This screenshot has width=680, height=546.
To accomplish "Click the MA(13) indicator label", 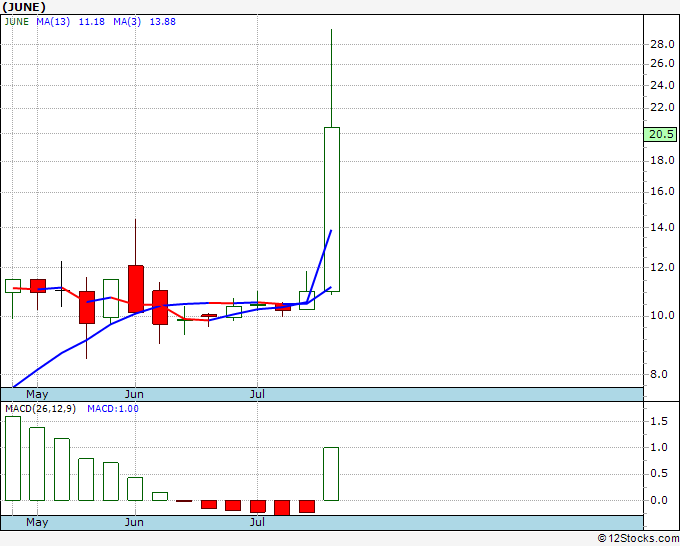I will pos(53,22).
